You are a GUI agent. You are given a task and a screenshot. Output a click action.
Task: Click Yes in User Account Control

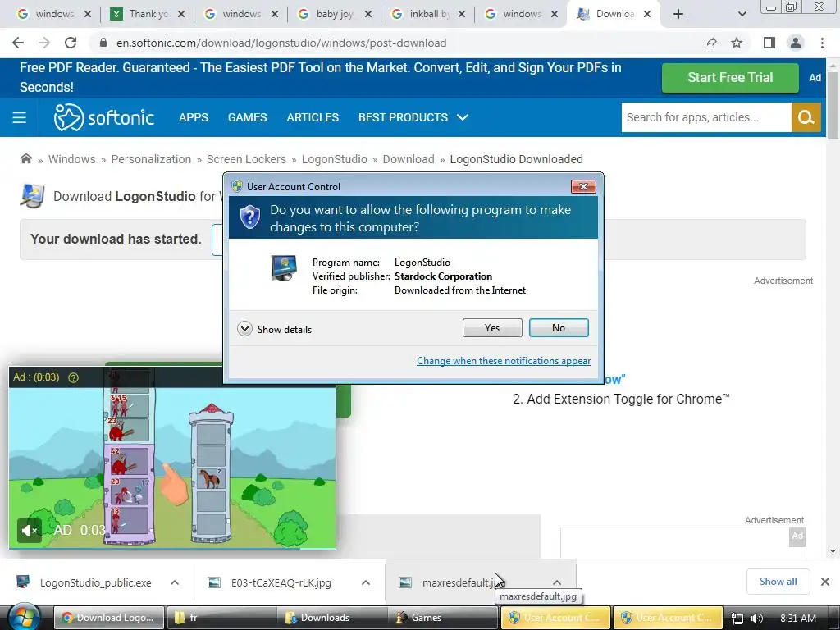[492, 328]
